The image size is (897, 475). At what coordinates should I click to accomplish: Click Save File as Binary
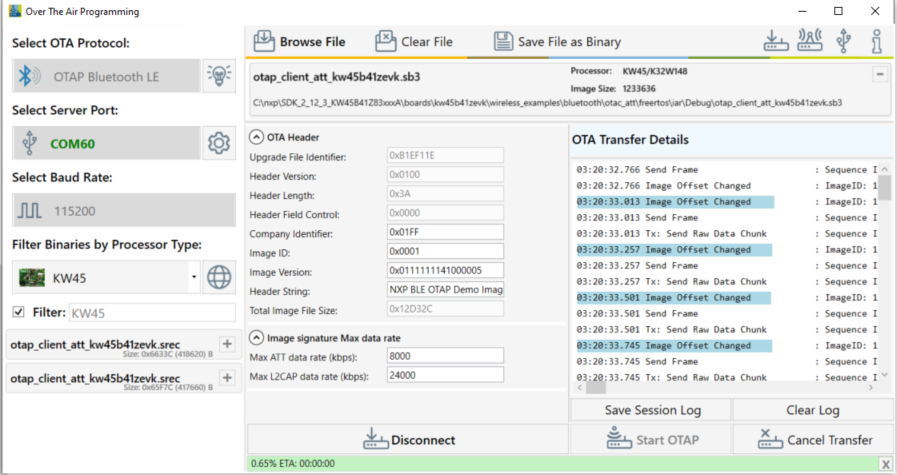tap(557, 42)
